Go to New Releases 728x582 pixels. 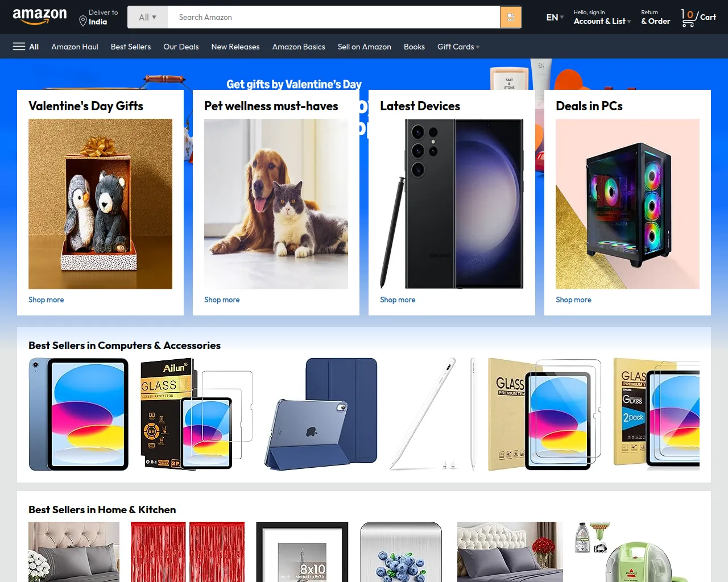click(235, 47)
